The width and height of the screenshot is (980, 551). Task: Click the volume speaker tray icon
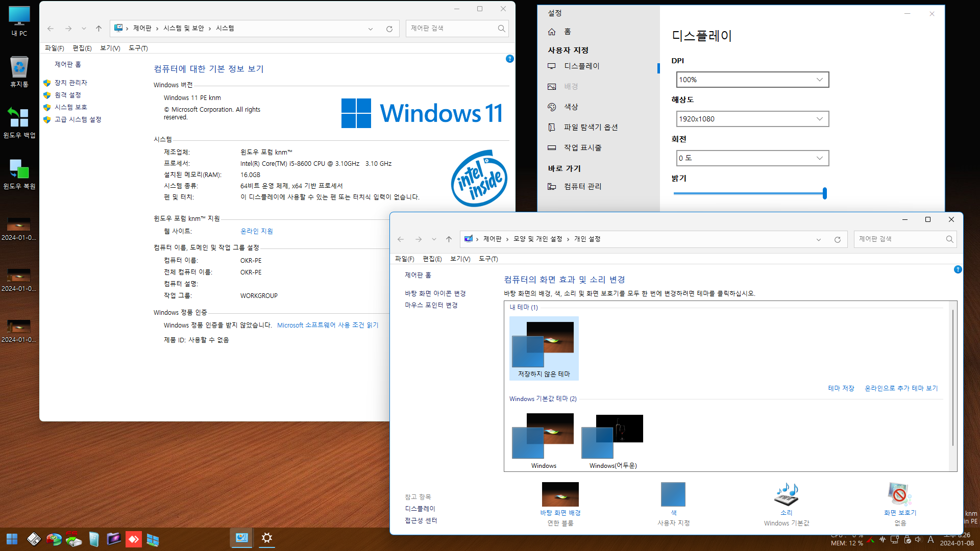(918, 540)
